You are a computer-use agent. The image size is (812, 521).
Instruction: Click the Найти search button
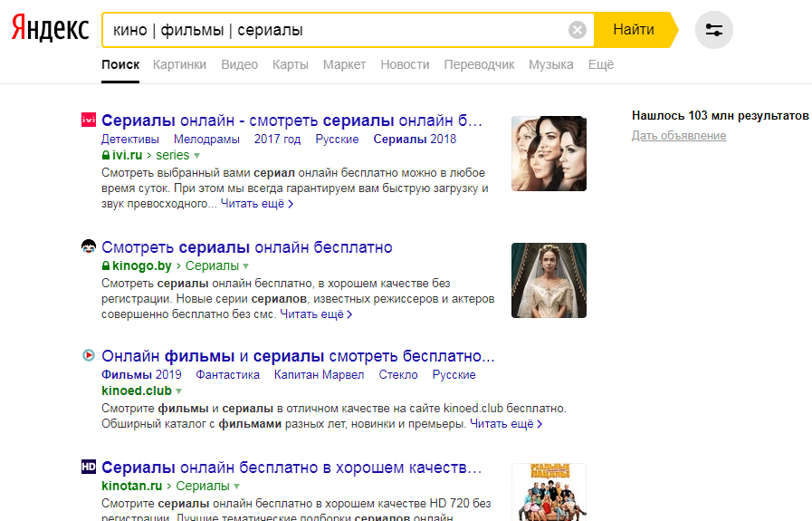point(634,30)
